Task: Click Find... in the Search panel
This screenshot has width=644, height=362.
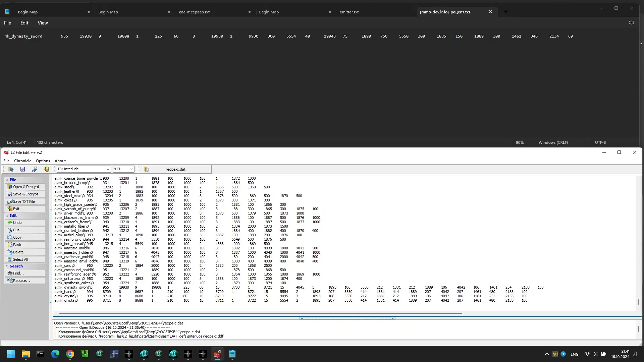Action: (x=25, y=273)
